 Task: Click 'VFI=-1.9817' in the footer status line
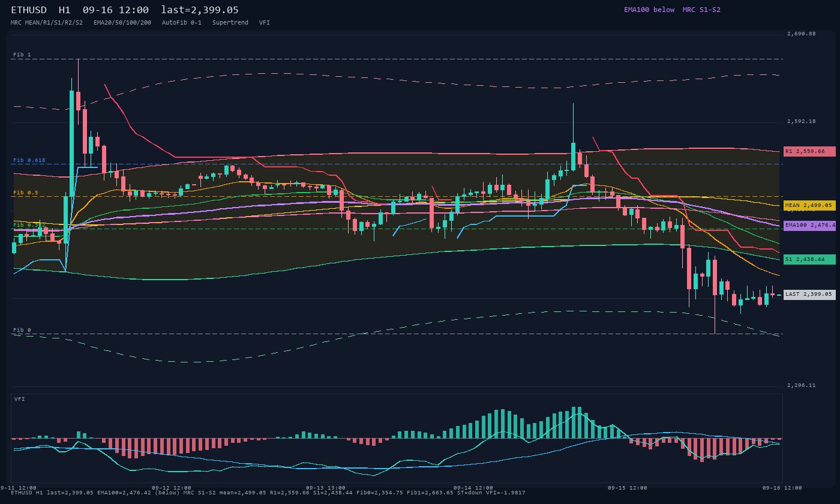pos(507,493)
